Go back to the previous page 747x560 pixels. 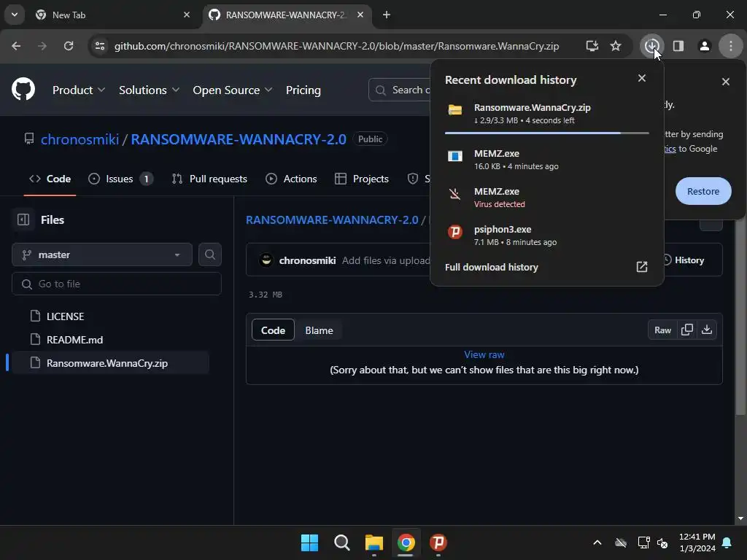coord(16,46)
